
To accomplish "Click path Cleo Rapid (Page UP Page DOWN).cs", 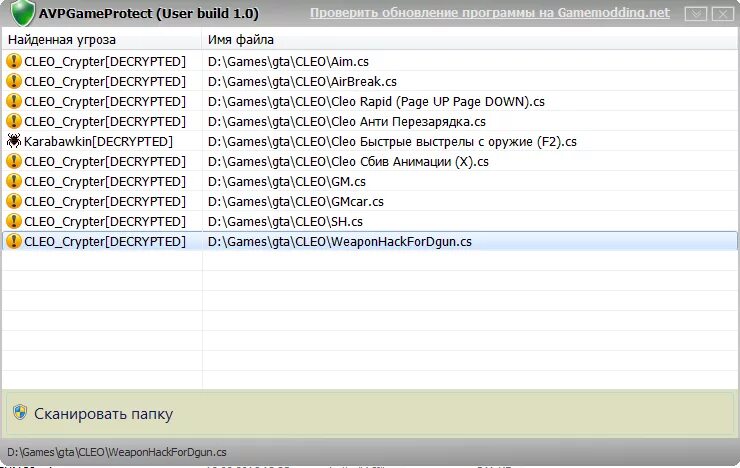I will (x=376, y=101).
